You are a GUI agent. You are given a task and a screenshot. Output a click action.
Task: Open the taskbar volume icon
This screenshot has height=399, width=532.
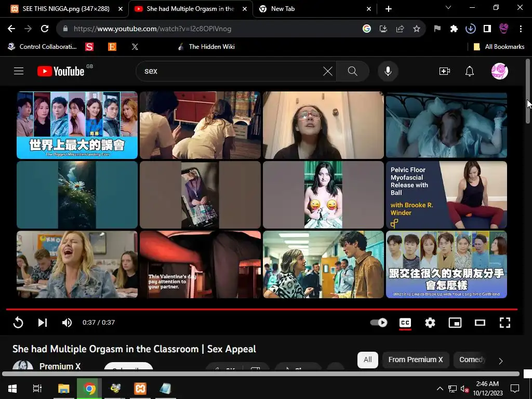[465, 389]
